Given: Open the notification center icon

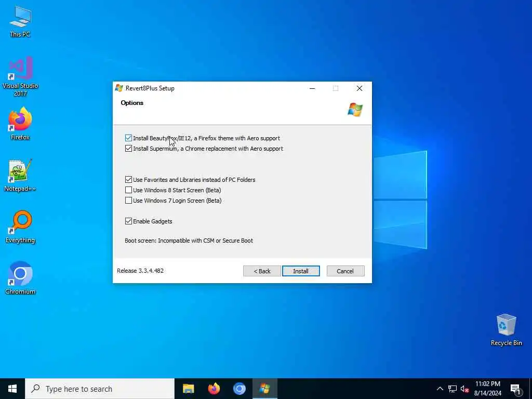Looking at the screenshot, I should [x=515, y=389].
